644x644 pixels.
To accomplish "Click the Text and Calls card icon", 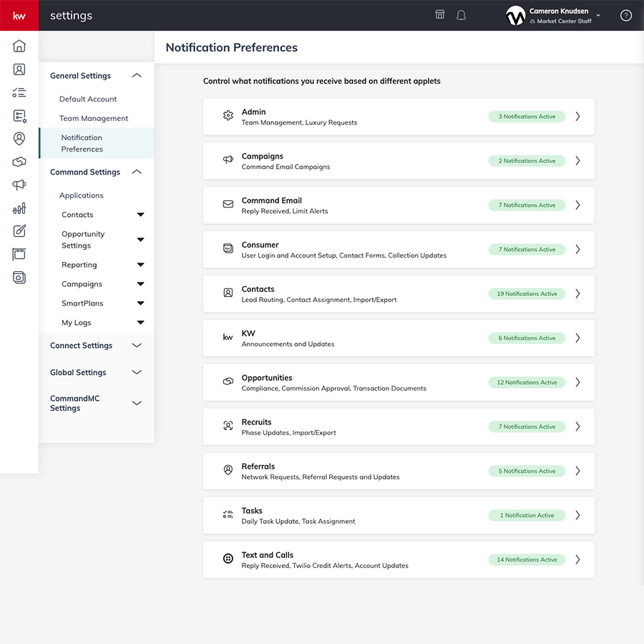I will [228, 559].
